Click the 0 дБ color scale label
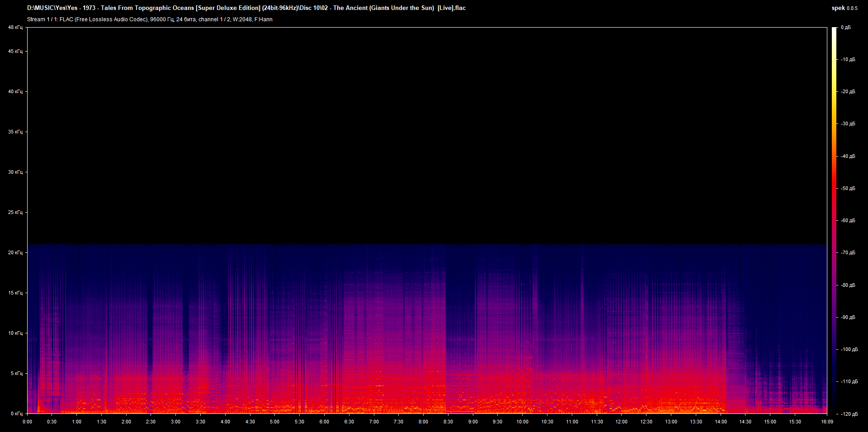868x432 pixels. tap(845, 27)
